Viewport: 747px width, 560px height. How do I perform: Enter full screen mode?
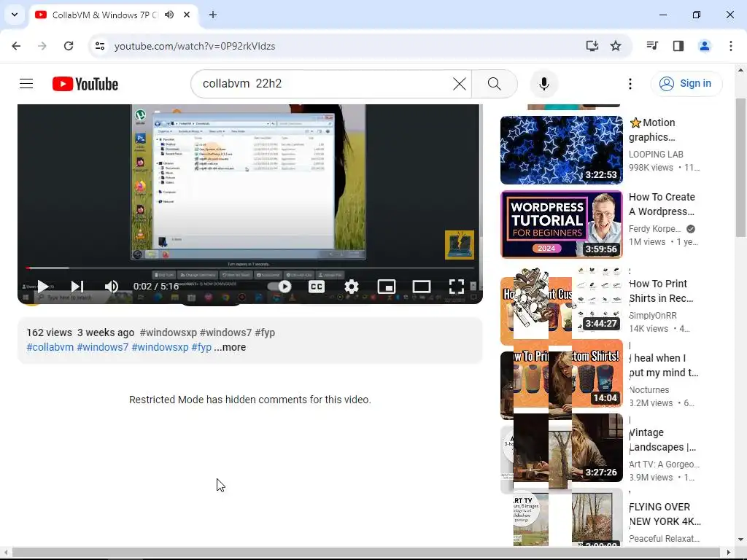(x=457, y=286)
